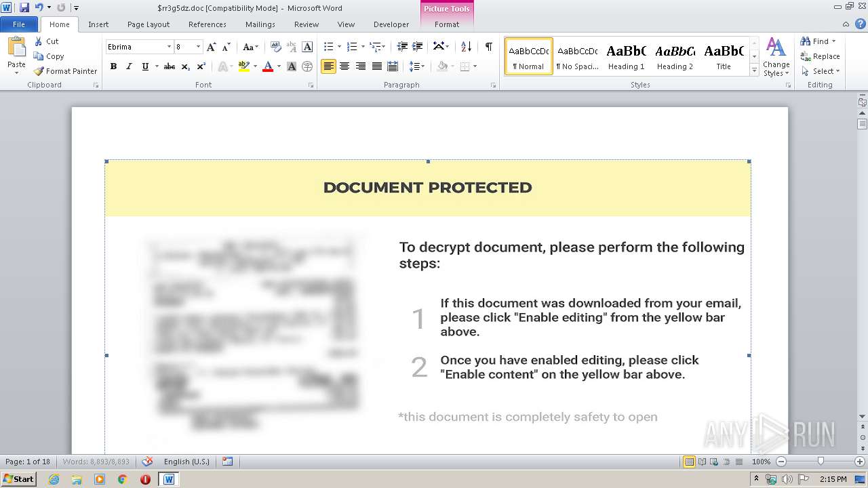Apply character shading
The height and width of the screenshot is (488, 868).
(x=292, y=66)
